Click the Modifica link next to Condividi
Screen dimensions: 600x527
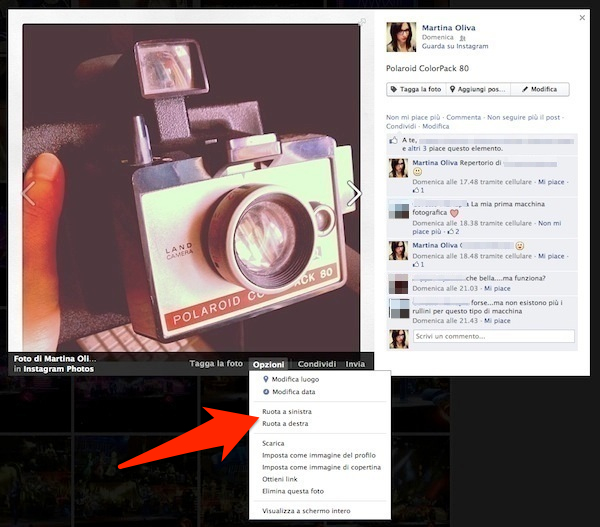[x=435, y=126]
